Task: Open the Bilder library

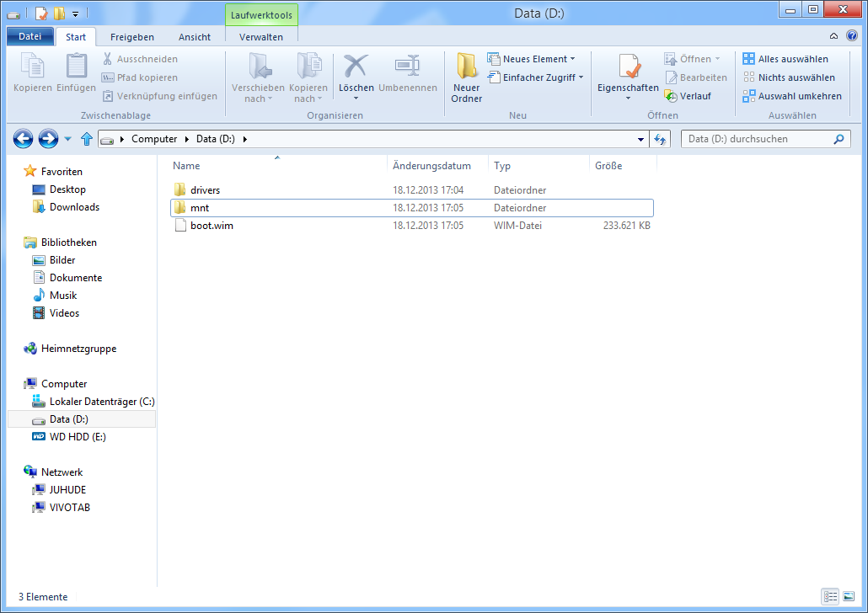Action: pyautogui.click(x=62, y=260)
